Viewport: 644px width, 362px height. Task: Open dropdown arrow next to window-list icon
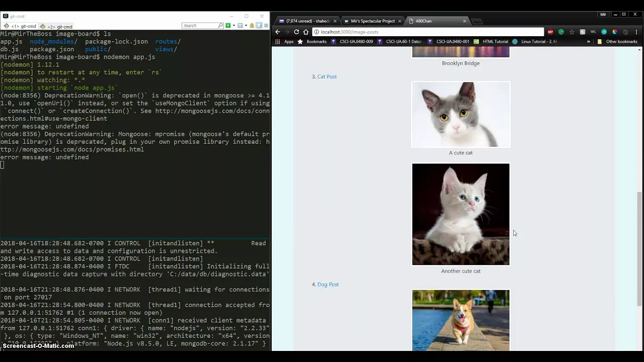[x=246, y=26]
